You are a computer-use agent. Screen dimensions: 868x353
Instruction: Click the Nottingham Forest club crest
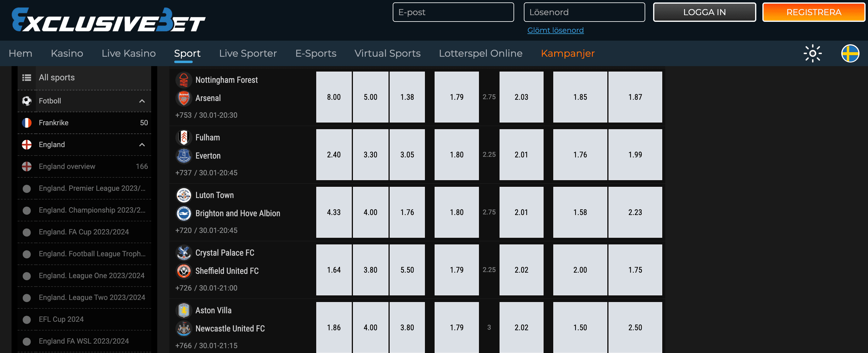tap(184, 80)
